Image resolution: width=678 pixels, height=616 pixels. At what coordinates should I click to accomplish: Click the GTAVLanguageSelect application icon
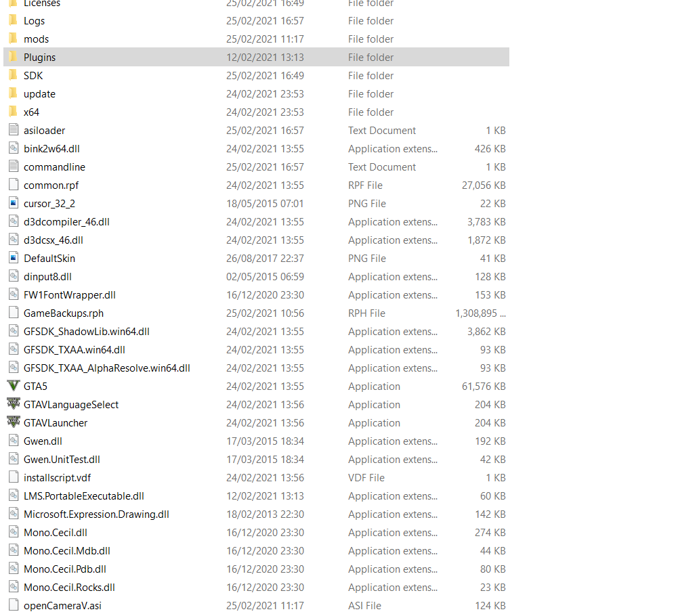[14, 403]
